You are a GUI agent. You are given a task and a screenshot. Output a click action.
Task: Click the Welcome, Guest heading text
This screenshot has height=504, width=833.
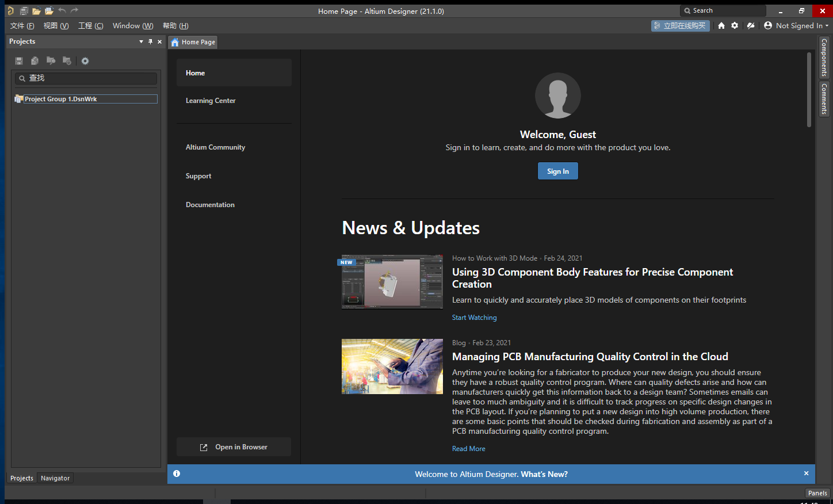(558, 134)
